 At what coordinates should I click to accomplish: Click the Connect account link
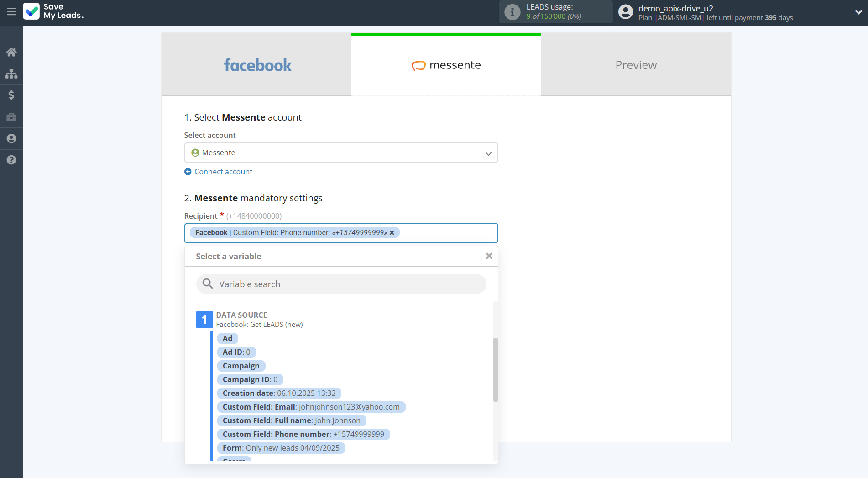point(218,172)
